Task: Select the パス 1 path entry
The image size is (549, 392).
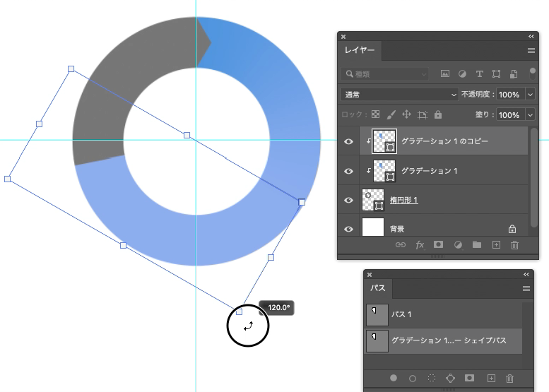Action: pyautogui.click(x=443, y=314)
